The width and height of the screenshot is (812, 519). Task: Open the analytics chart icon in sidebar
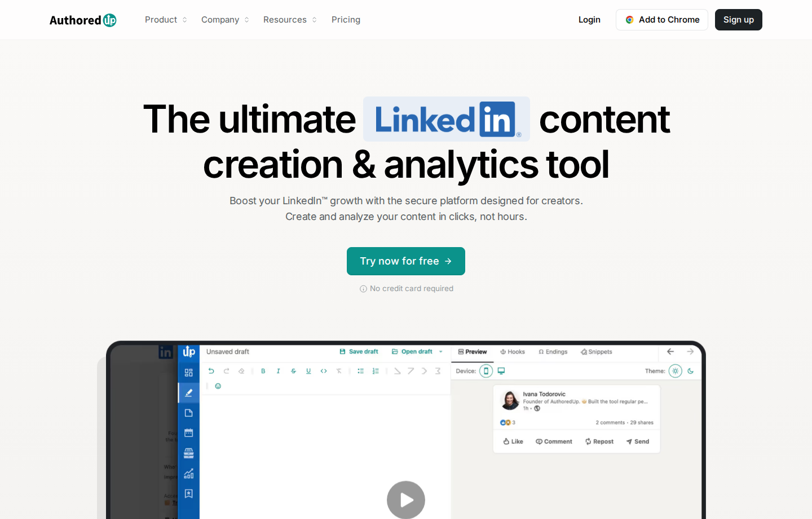pos(189,473)
